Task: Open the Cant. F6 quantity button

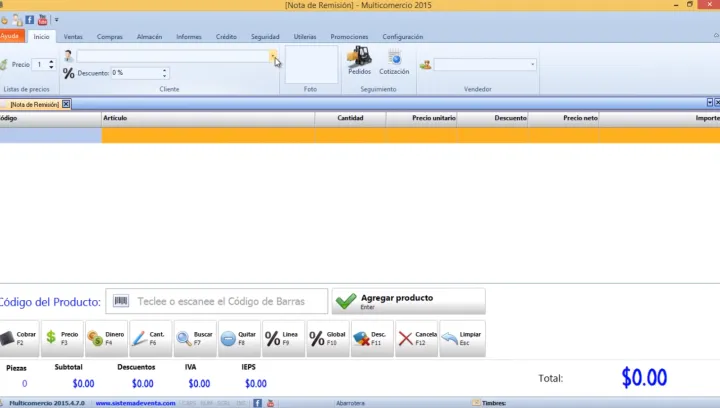Action: [150, 339]
